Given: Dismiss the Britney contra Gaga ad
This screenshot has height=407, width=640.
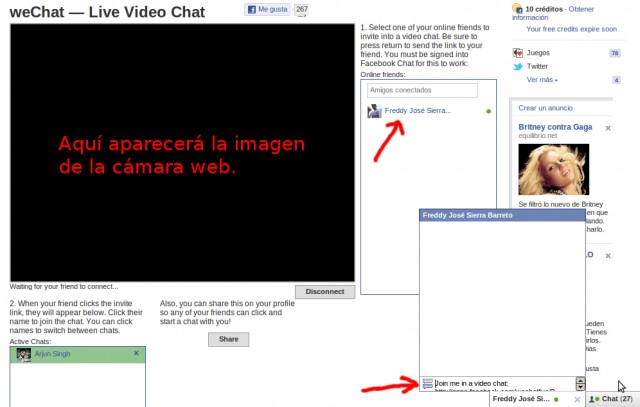Looking at the screenshot, I should tap(608, 128).
